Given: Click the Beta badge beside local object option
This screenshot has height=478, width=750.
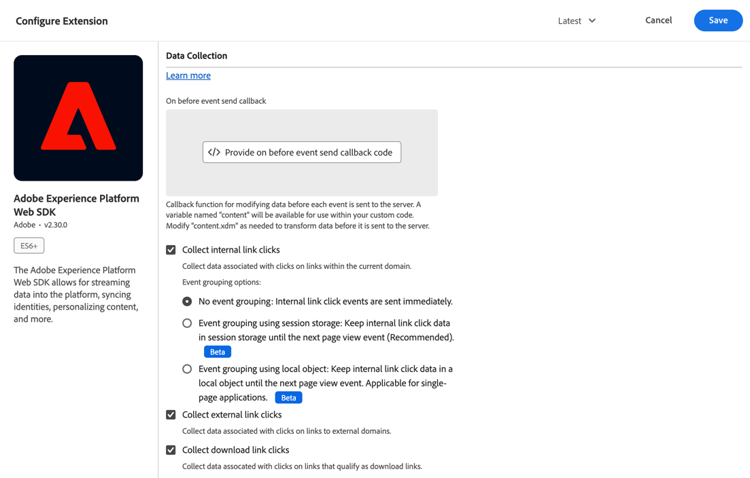Looking at the screenshot, I should click(288, 397).
